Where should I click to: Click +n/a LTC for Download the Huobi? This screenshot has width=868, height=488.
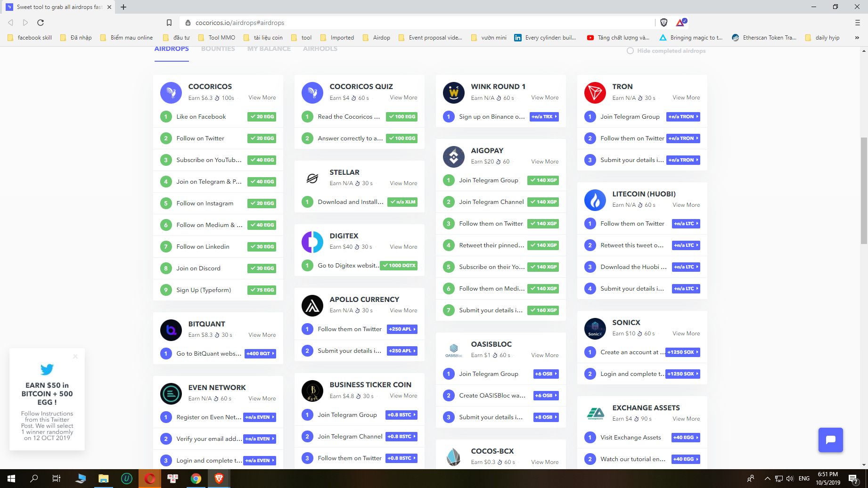[686, 267]
